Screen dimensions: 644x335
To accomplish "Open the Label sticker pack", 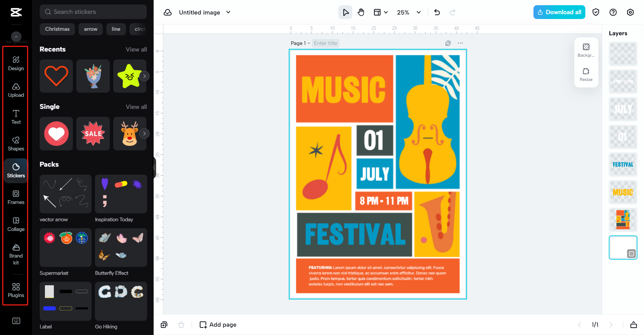I will click(x=66, y=301).
